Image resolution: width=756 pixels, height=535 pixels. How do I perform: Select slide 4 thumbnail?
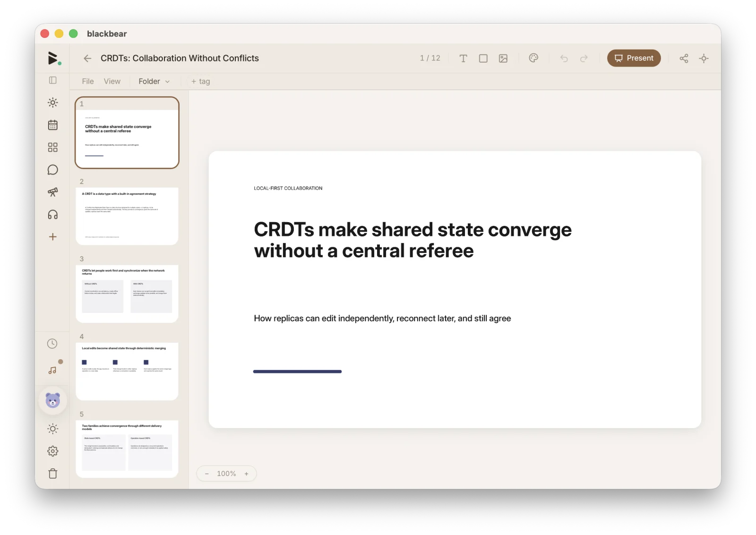127,371
